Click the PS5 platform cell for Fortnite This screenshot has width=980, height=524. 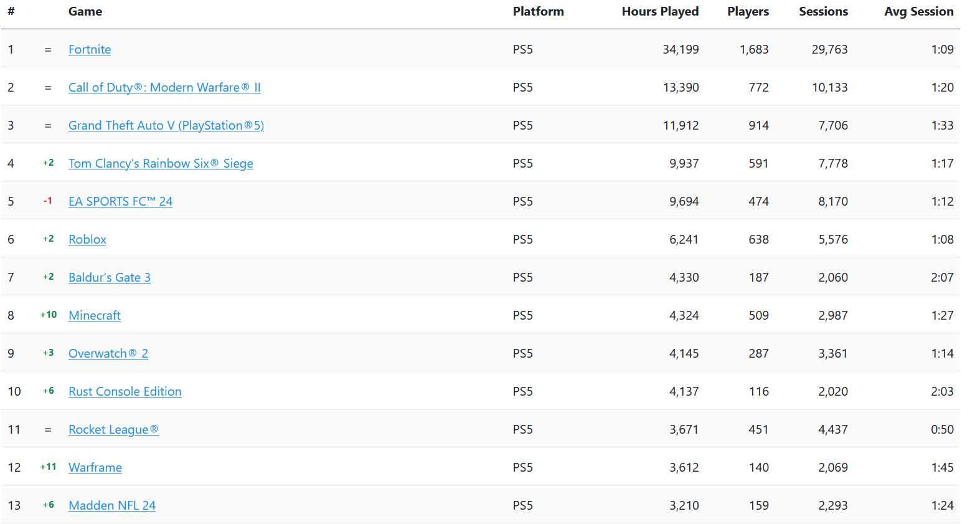tap(523, 49)
